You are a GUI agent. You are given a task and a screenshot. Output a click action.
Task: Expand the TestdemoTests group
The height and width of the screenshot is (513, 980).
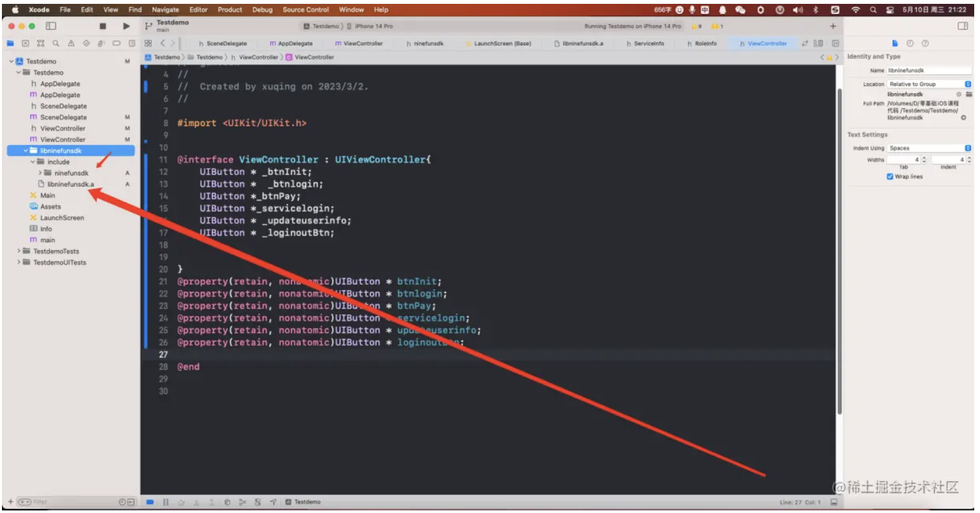coord(19,251)
